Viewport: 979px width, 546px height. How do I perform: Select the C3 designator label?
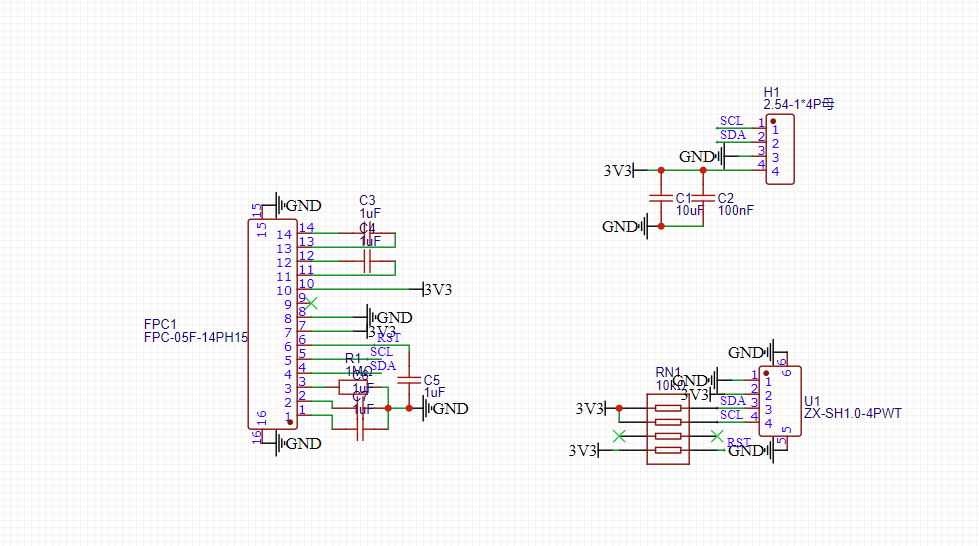367,200
